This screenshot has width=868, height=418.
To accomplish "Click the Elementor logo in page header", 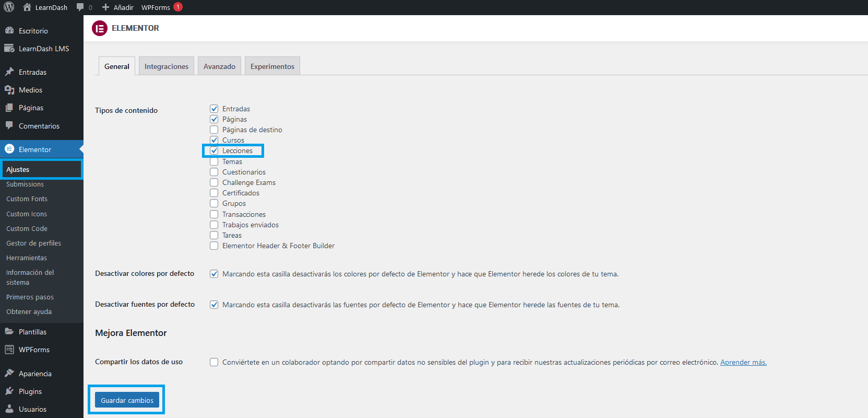I will click(100, 28).
